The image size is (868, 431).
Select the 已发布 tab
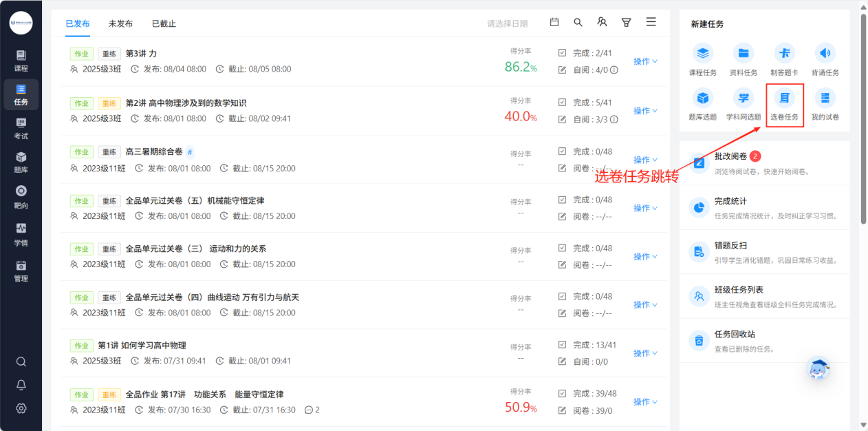(78, 23)
